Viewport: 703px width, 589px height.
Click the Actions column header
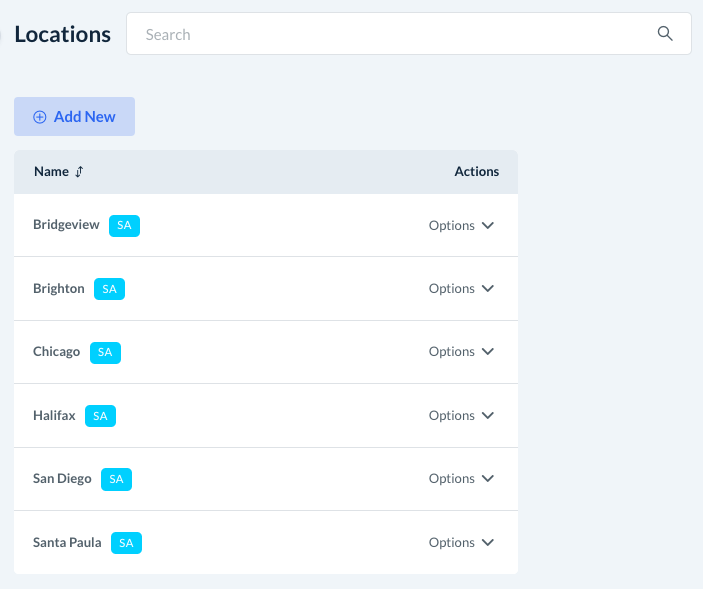point(476,172)
